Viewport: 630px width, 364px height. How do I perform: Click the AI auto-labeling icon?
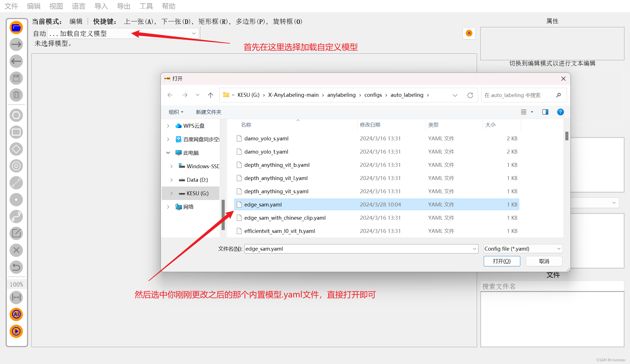click(16, 314)
